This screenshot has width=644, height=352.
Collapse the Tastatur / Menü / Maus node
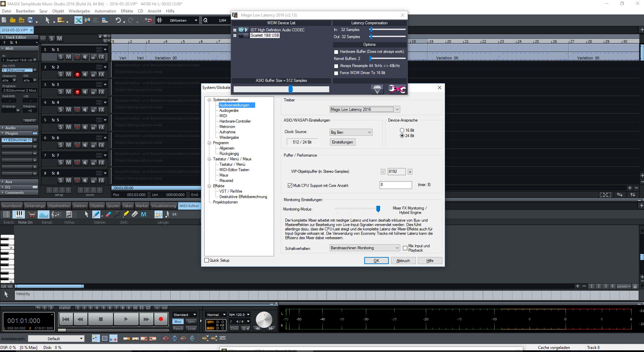coord(209,159)
